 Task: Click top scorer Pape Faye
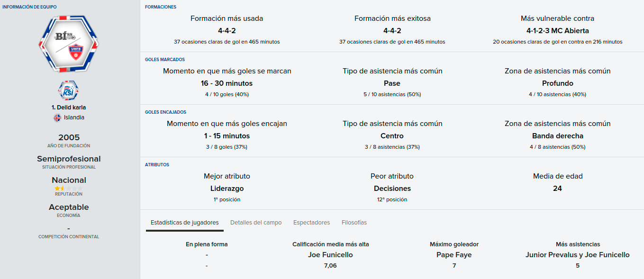(x=454, y=255)
